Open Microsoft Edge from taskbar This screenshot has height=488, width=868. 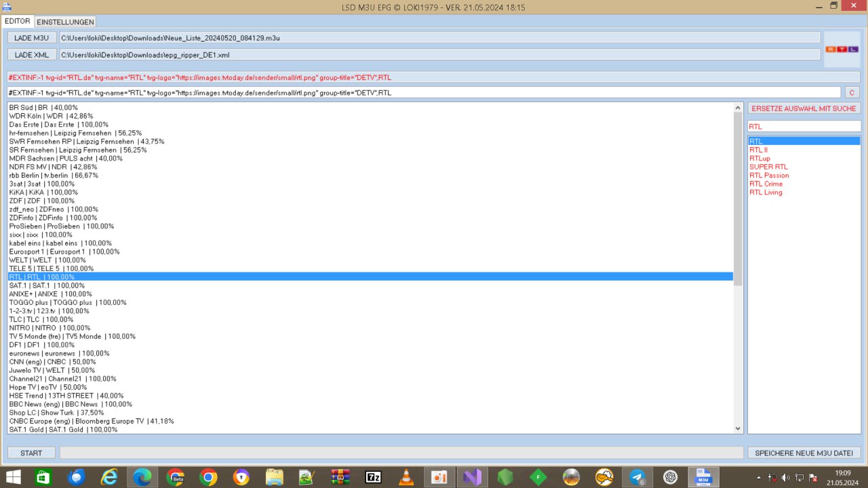[142, 477]
